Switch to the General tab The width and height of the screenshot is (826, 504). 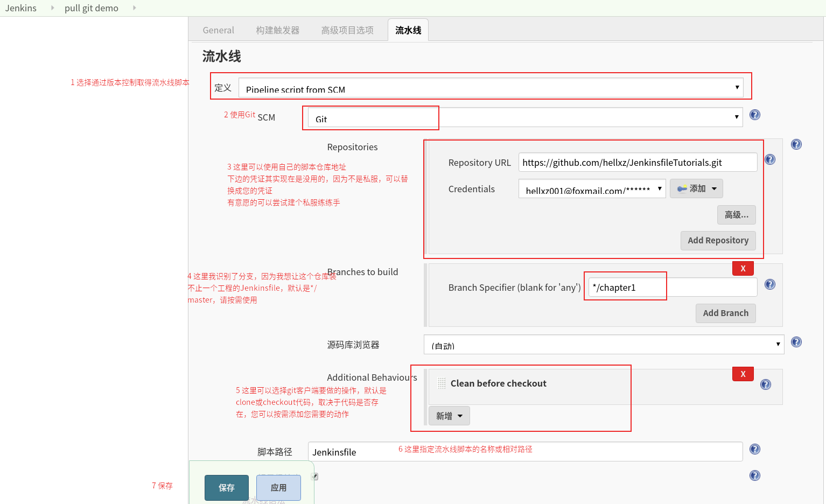218,30
